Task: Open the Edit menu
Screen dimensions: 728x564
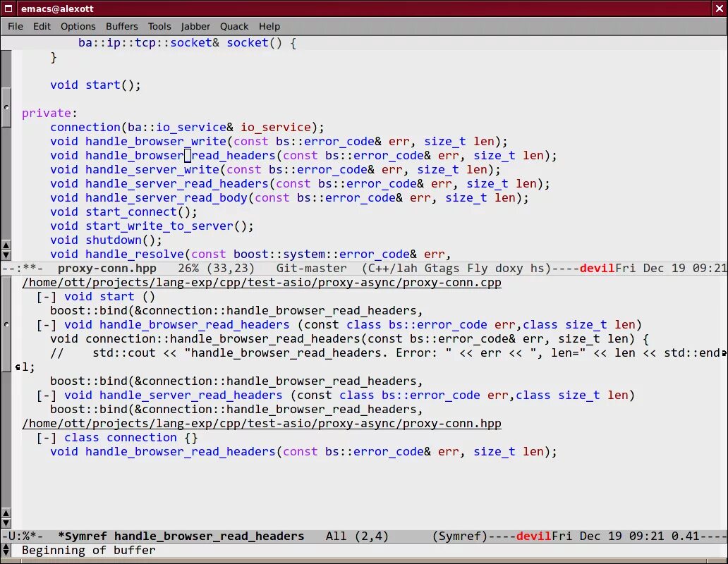Action: click(42, 27)
